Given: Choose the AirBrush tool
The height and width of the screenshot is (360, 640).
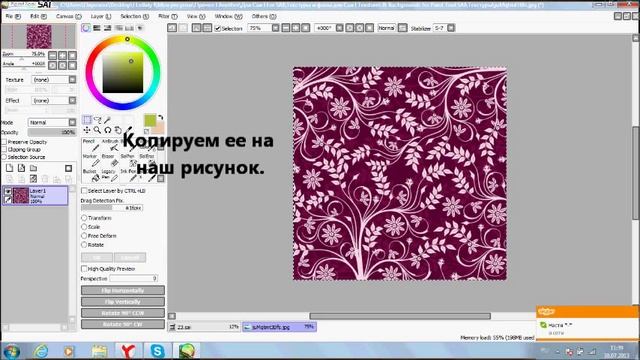Looking at the screenshot, I should [110, 145].
